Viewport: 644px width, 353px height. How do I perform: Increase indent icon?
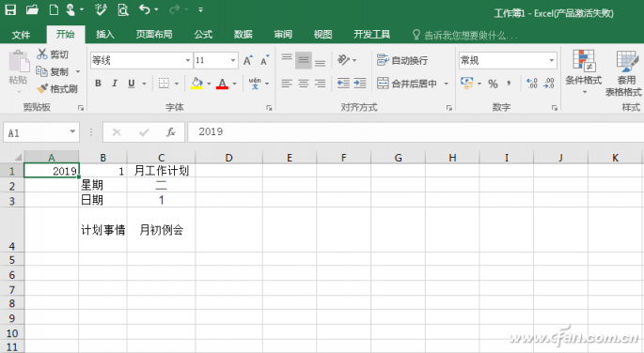tap(360, 84)
